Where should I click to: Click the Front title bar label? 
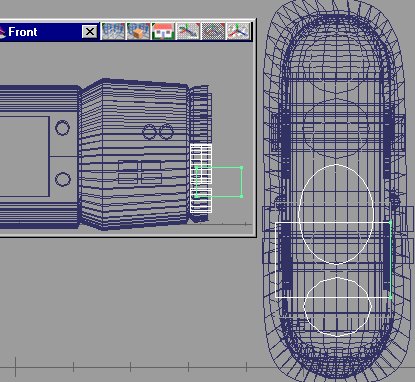click(x=23, y=32)
